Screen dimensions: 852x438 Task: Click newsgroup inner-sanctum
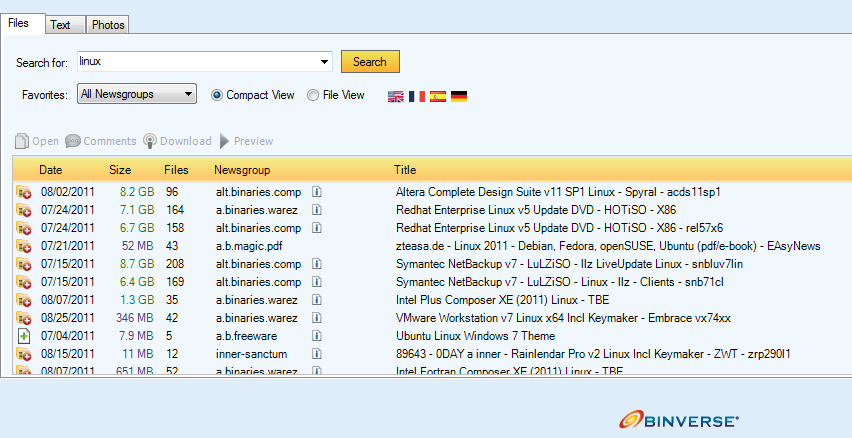pyautogui.click(x=251, y=354)
